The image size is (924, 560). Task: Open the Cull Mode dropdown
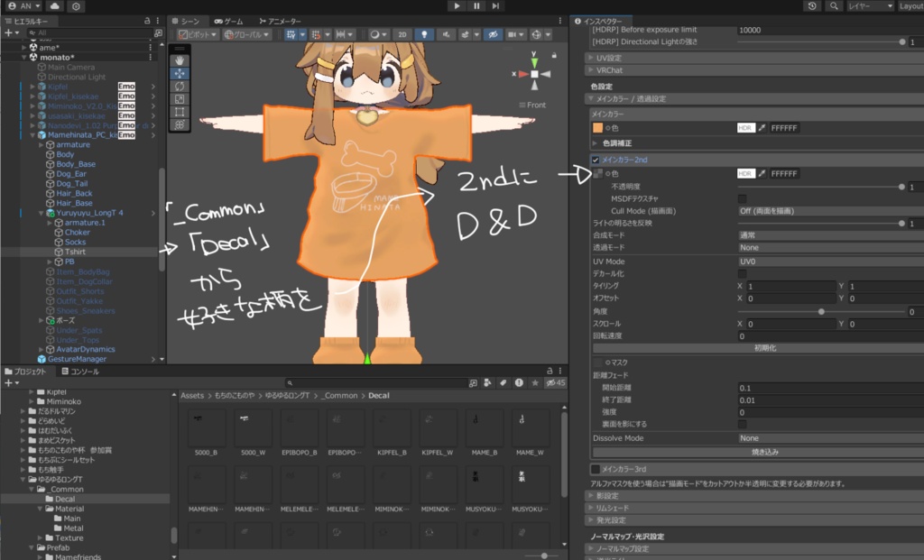pyautogui.click(x=831, y=211)
